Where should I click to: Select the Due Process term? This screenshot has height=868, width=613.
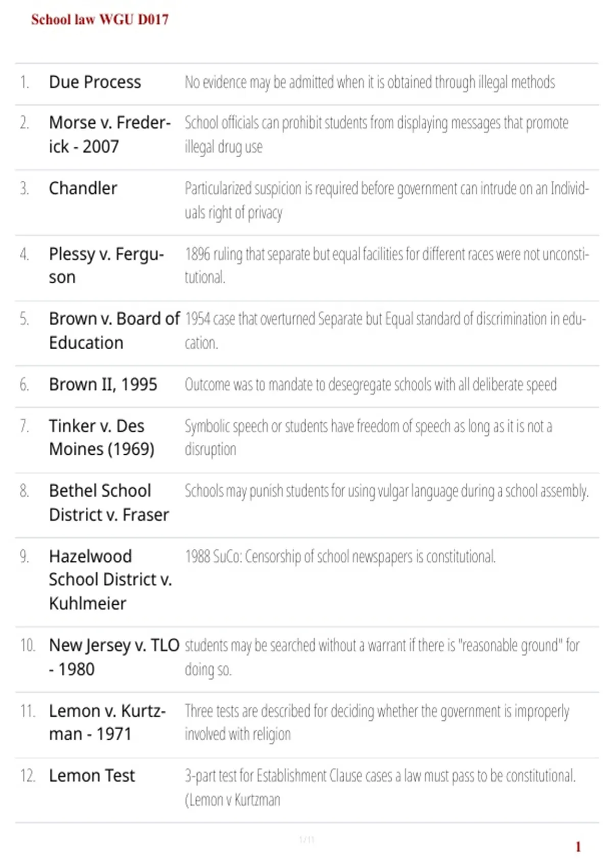click(x=95, y=82)
